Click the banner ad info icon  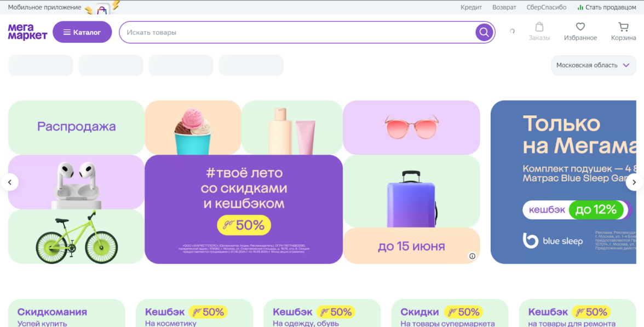click(x=472, y=256)
